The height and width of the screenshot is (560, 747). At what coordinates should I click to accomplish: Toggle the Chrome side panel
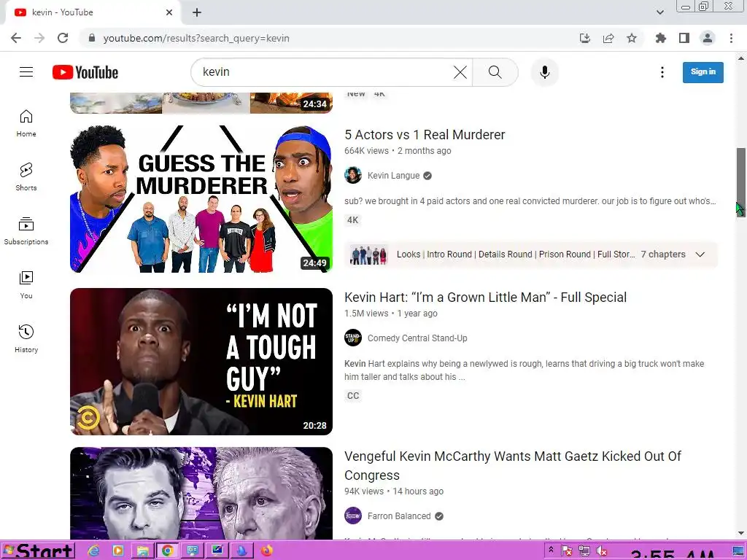(x=684, y=38)
